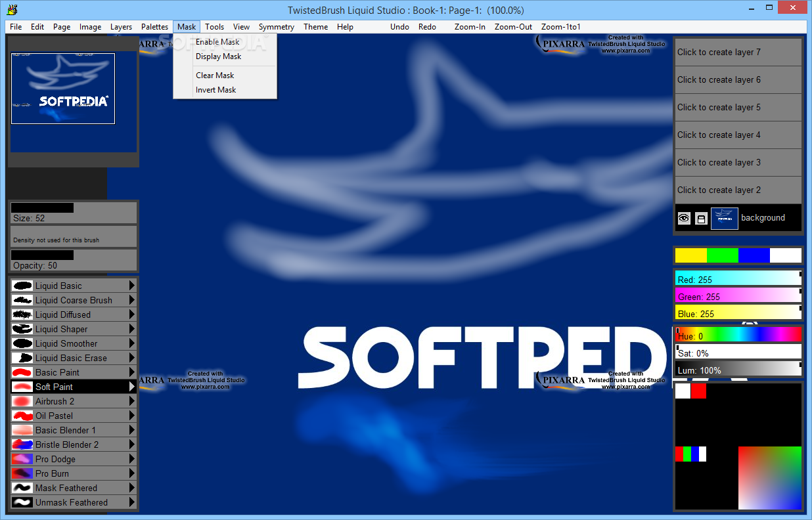
Task: Adjust the Hue rainbow slider
Action: (738, 335)
